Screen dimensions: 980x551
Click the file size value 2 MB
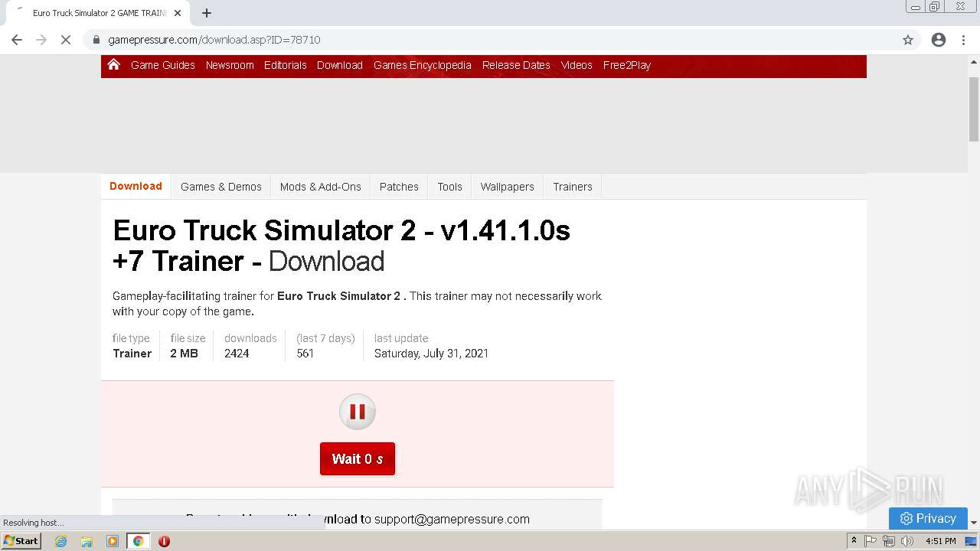point(184,354)
